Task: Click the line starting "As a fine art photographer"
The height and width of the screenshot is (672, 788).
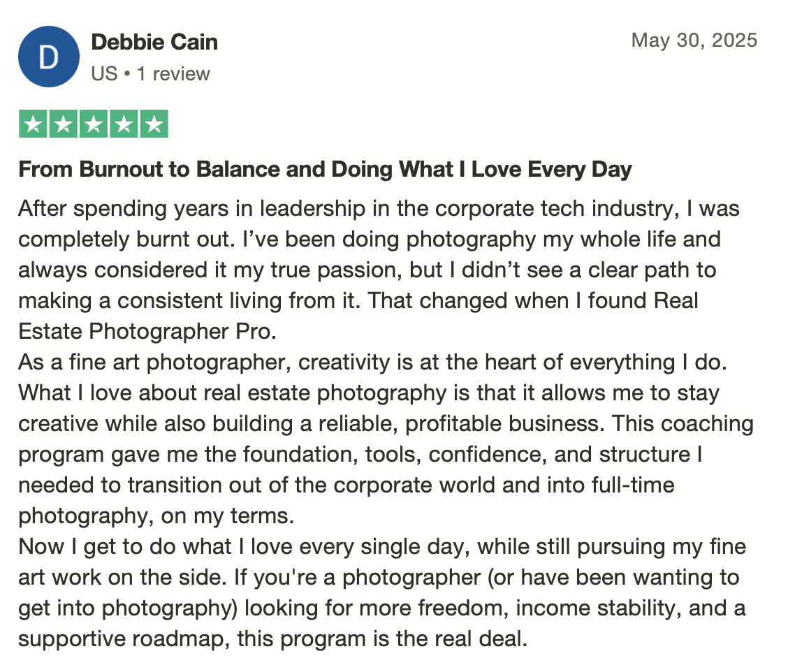Action: (x=373, y=362)
